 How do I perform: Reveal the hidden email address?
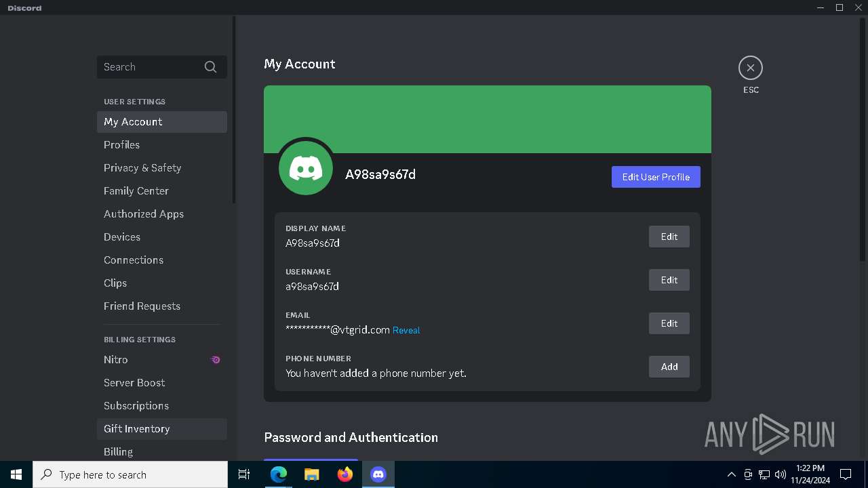tap(406, 330)
